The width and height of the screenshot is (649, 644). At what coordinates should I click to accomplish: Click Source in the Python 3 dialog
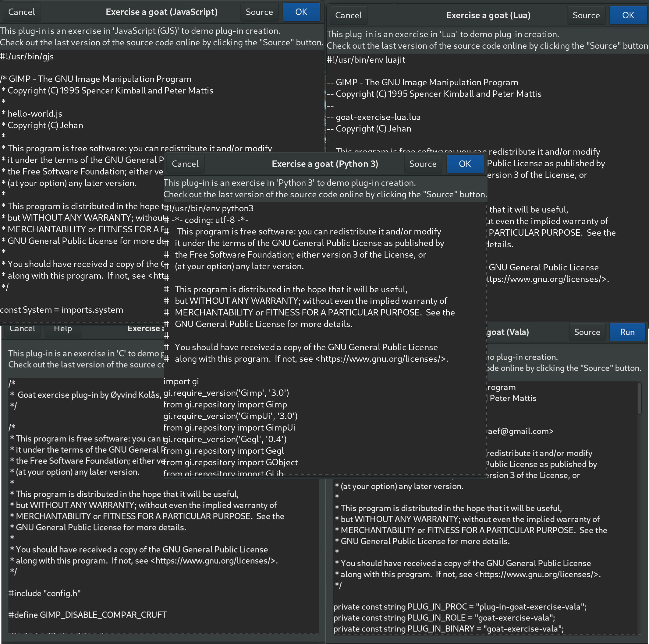point(422,164)
